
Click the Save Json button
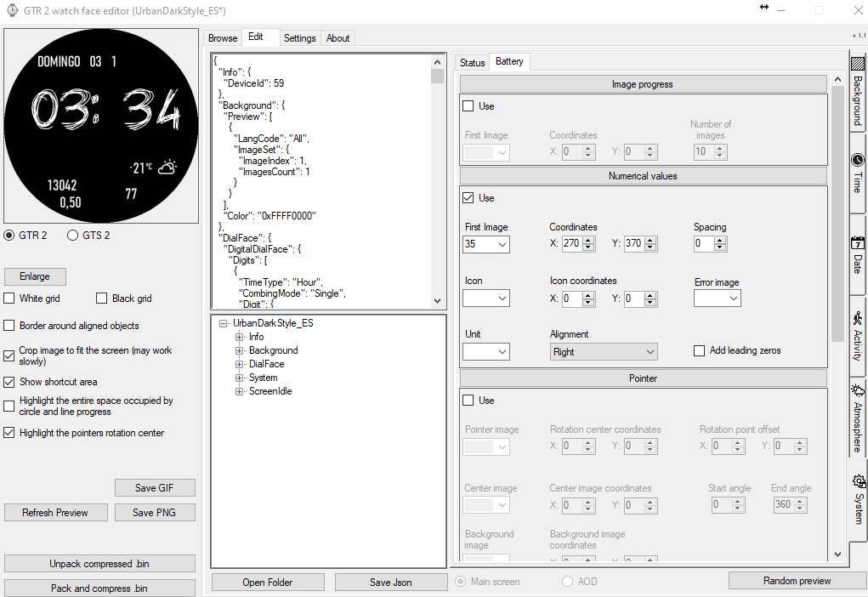point(391,583)
